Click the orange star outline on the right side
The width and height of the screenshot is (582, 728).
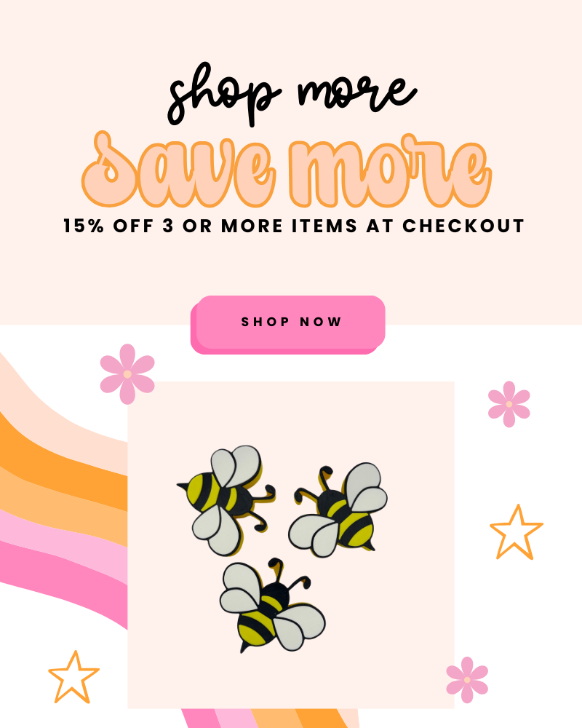click(516, 533)
